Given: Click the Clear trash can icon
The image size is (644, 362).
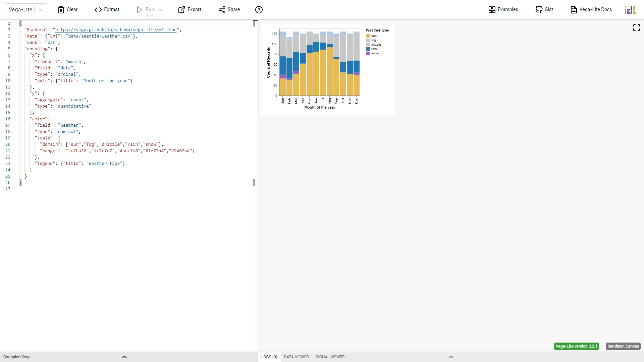Looking at the screenshot, I should (61, 10).
